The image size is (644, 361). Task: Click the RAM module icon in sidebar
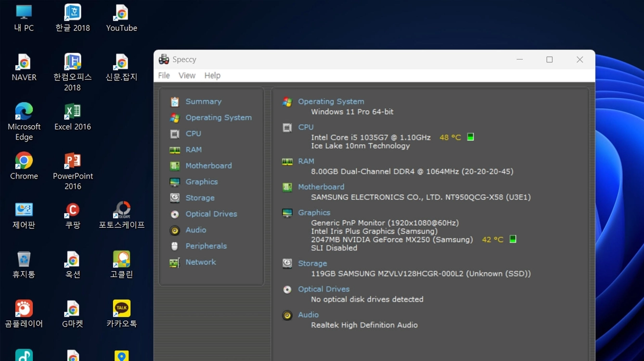[175, 150]
